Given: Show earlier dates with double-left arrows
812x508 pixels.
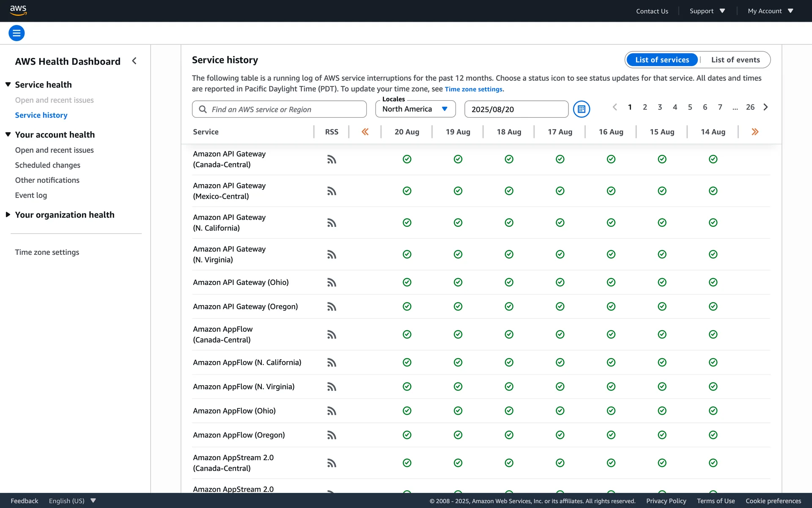Looking at the screenshot, I should coord(365,132).
